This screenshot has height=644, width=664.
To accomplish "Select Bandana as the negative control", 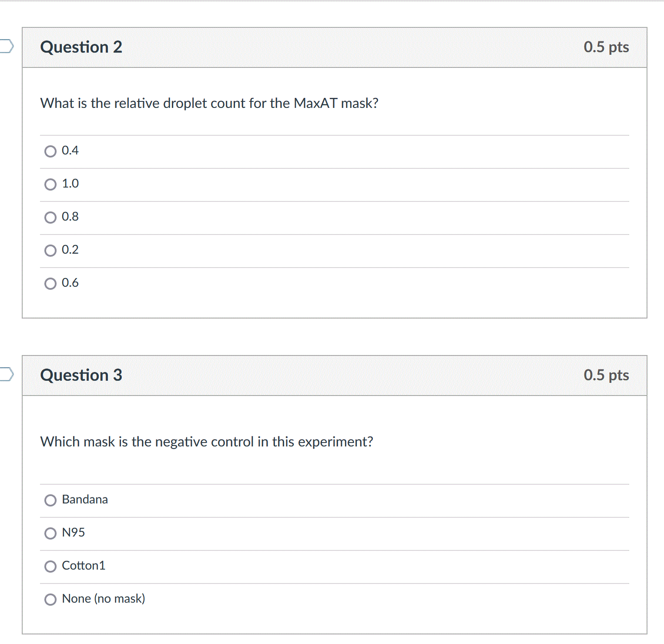I will click(x=50, y=500).
